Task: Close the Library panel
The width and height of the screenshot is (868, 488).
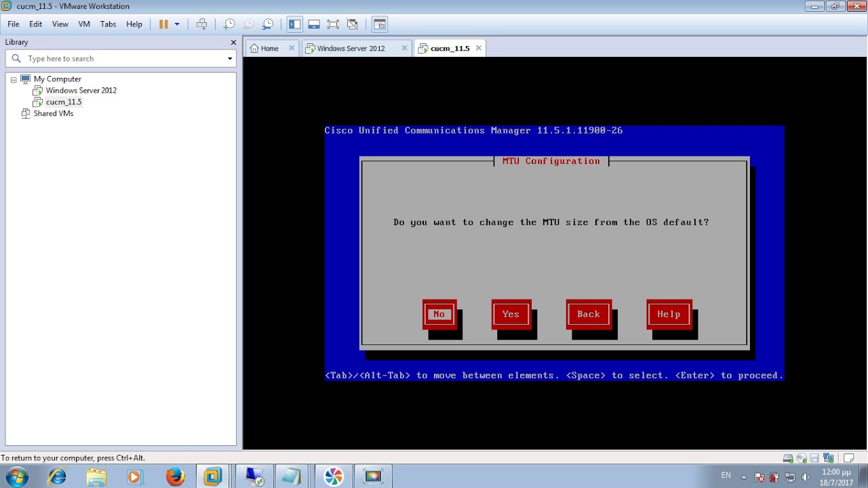Action: tap(233, 42)
